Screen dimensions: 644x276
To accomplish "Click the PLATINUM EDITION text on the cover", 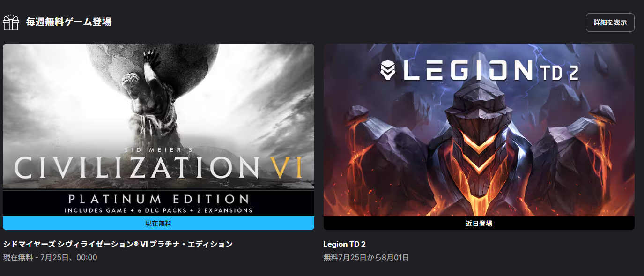I will tap(158, 199).
